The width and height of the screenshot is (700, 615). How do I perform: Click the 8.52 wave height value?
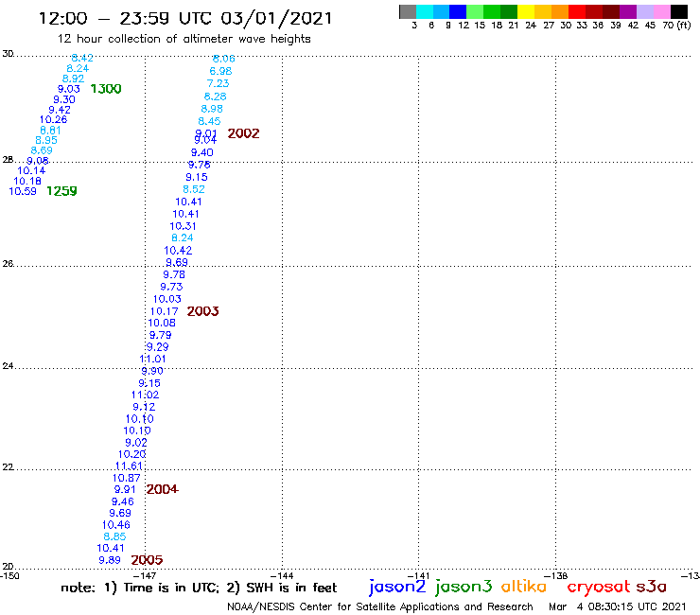coord(194,189)
